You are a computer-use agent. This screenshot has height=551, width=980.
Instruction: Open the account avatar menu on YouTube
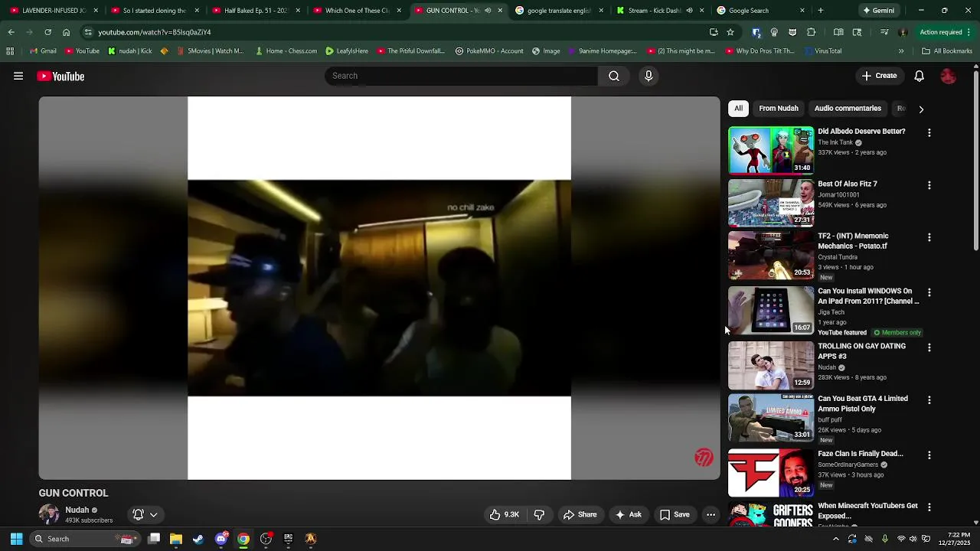pos(949,77)
